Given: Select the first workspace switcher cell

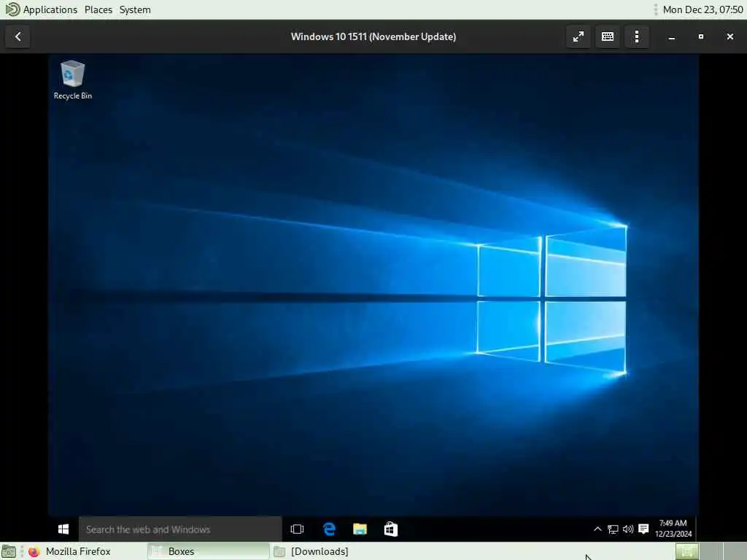Looking at the screenshot, I should [x=687, y=551].
